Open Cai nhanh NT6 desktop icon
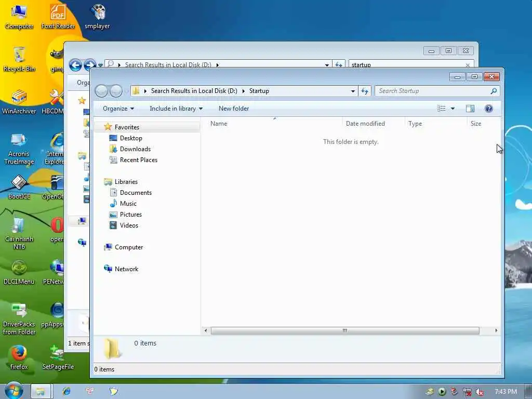 click(x=19, y=233)
